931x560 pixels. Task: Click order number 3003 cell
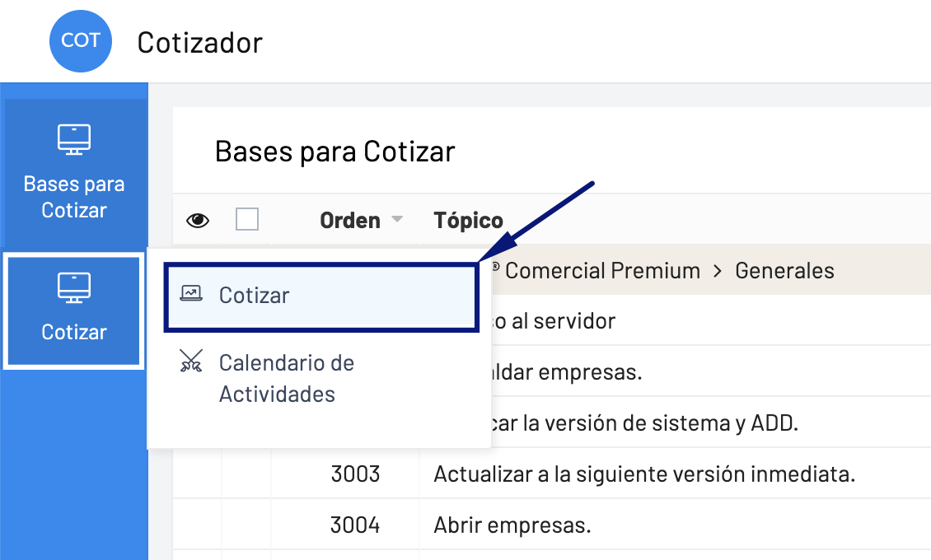355,474
